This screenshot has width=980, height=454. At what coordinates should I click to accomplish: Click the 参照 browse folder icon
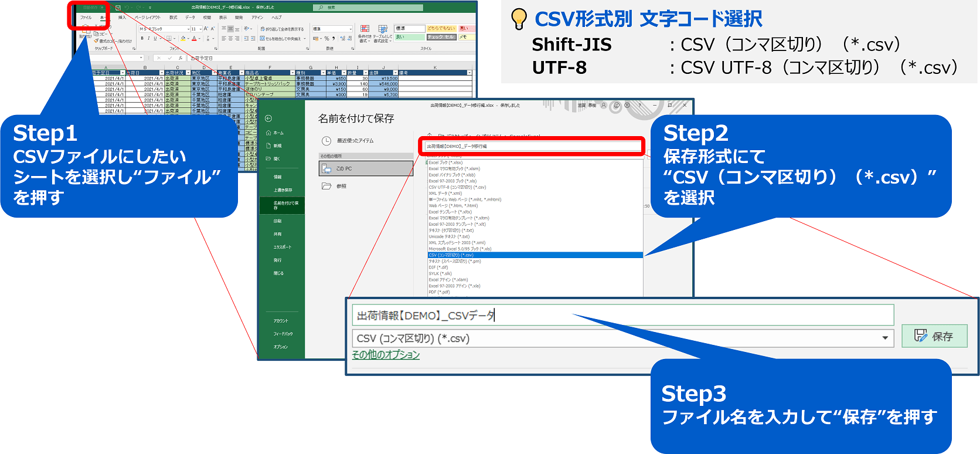coord(326,186)
